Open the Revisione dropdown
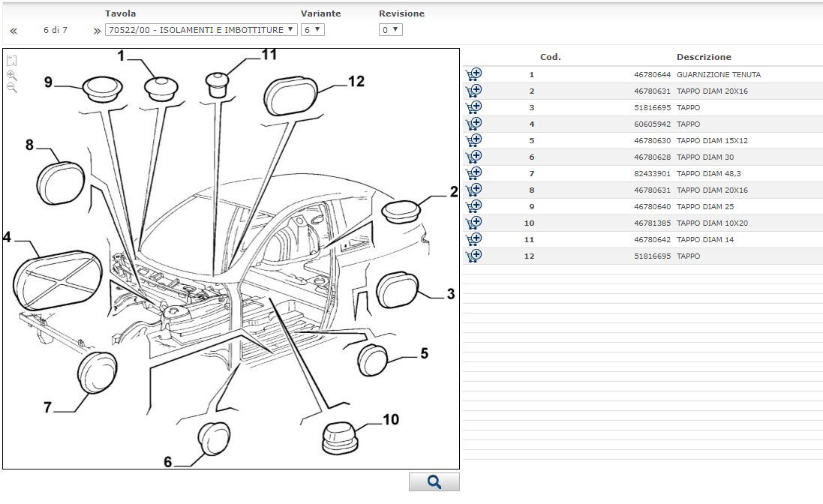 pyautogui.click(x=391, y=30)
